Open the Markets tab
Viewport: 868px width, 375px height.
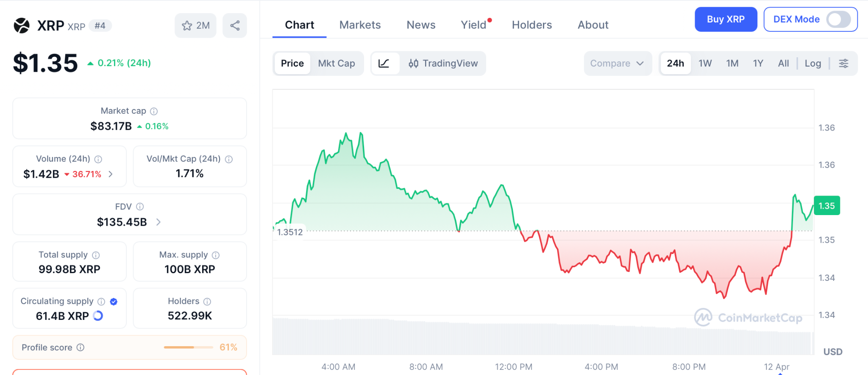pyautogui.click(x=360, y=25)
